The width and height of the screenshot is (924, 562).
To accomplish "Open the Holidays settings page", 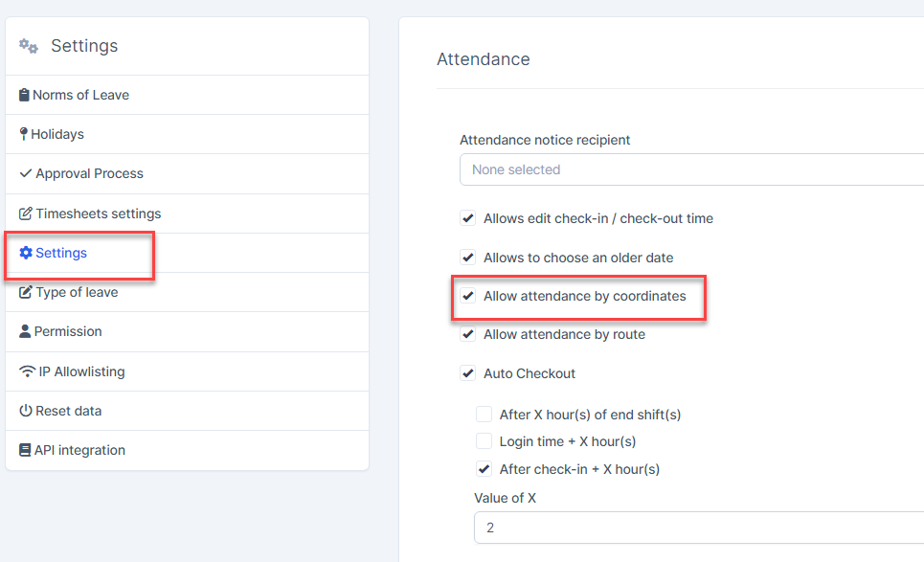I will point(57,134).
